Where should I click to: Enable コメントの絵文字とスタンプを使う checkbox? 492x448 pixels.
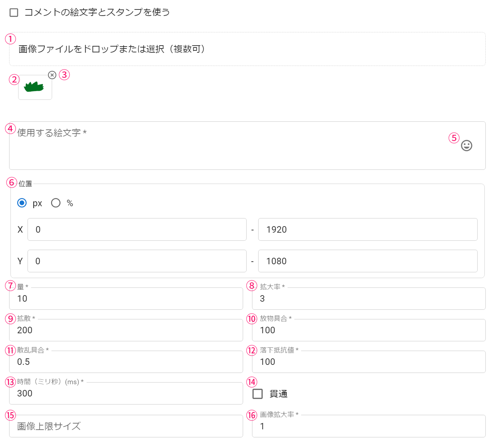14,12
